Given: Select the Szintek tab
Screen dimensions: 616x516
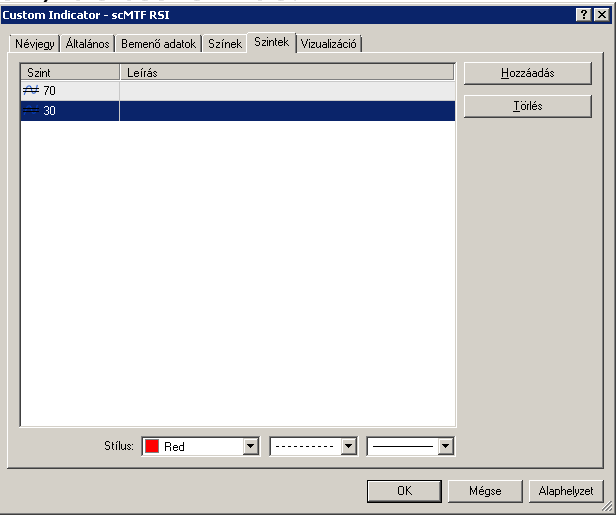Looking at the screenshot, I should [271, 42].
